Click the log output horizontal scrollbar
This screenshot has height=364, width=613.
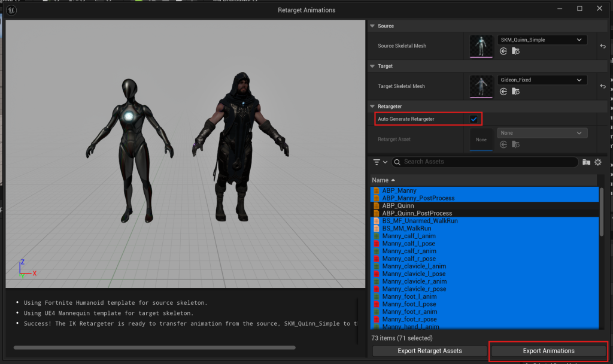pyautogui.click(x=154, y=348)
